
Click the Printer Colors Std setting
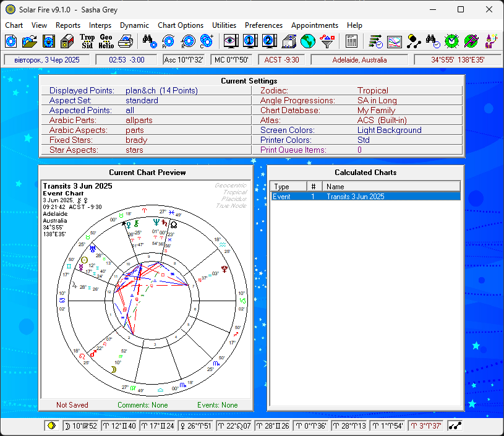point(357,140)
